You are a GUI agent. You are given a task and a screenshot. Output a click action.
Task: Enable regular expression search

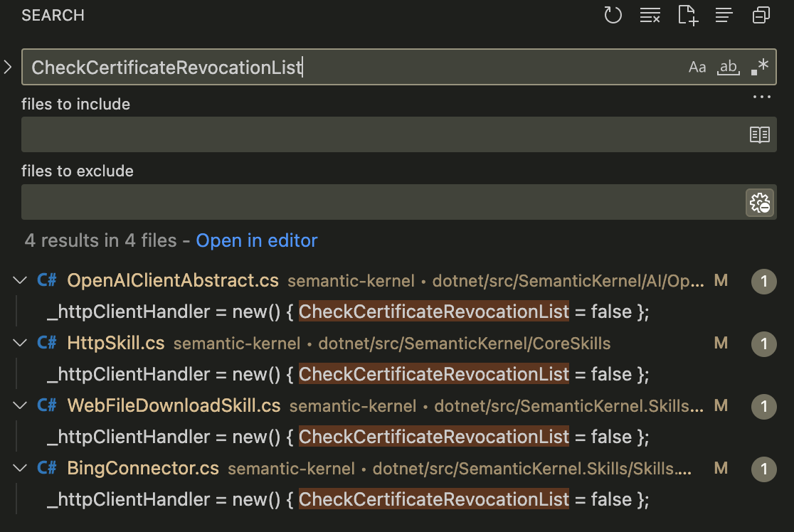(x=760, y=66)
